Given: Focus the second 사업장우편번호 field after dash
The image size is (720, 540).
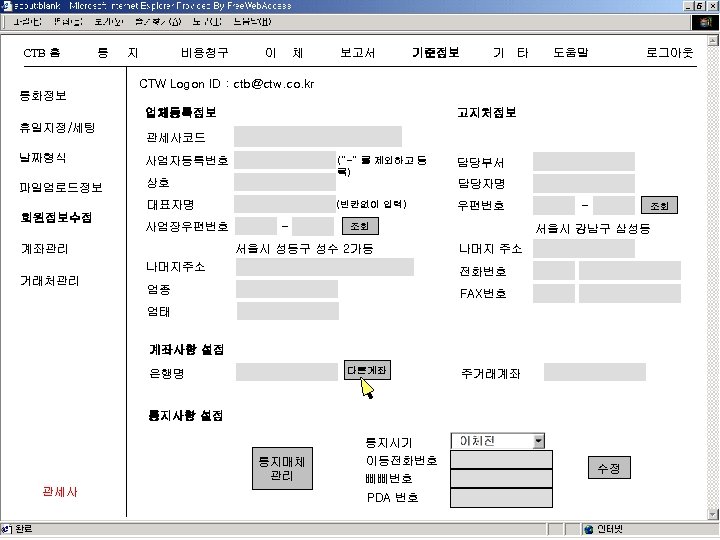Looking at the screenshot, I should (313, 226).
